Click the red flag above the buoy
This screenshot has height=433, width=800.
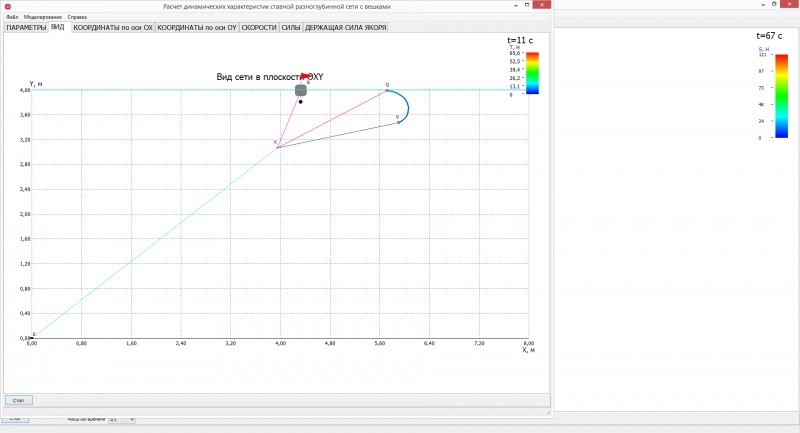point(305,77)
